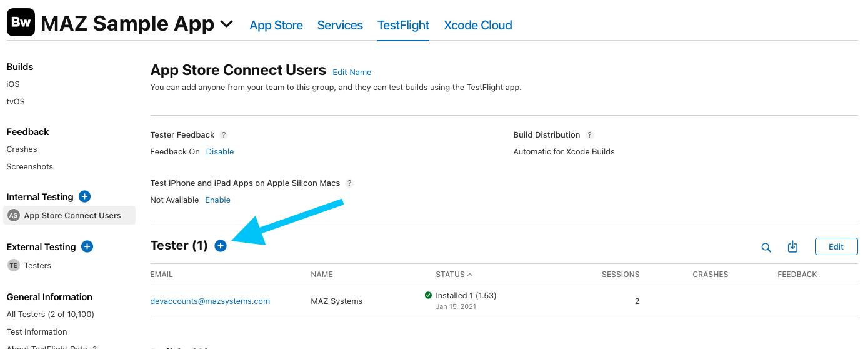This screenshot has width=868, height=349.
Task: Click the plus icon next to Tester (1)
Action: pyautogui.click(x=221, y=246)
